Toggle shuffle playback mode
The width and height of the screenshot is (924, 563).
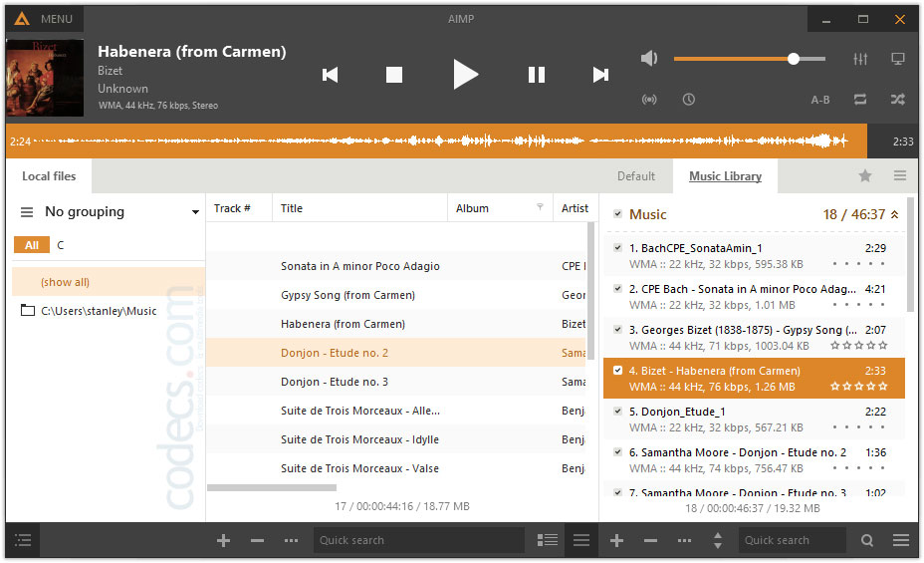(x=898, y=99)
